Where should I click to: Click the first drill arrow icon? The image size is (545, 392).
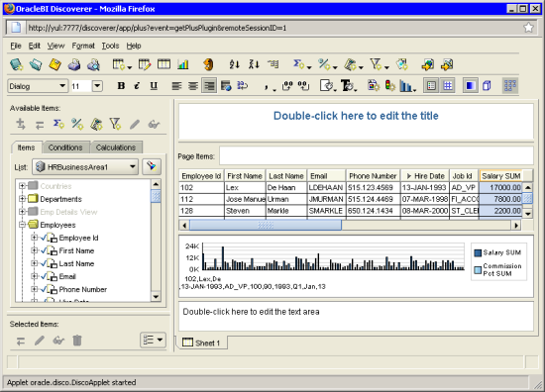(427, 64)
